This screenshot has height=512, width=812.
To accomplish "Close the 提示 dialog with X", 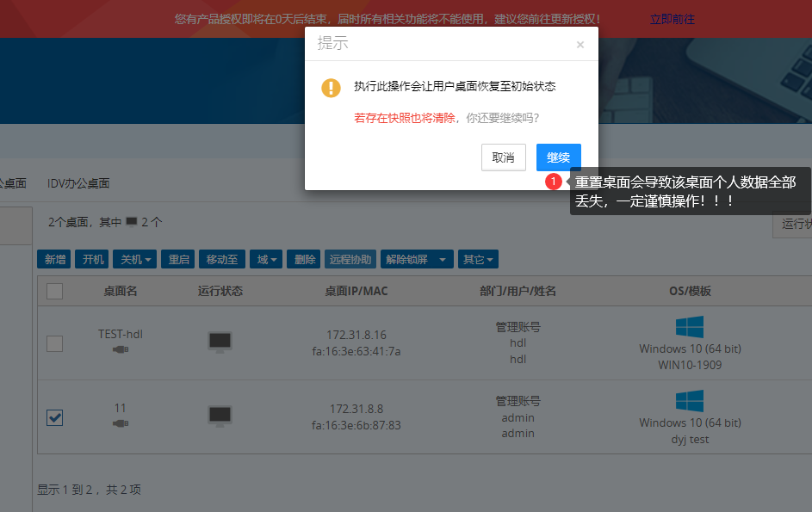I will 580,45.
